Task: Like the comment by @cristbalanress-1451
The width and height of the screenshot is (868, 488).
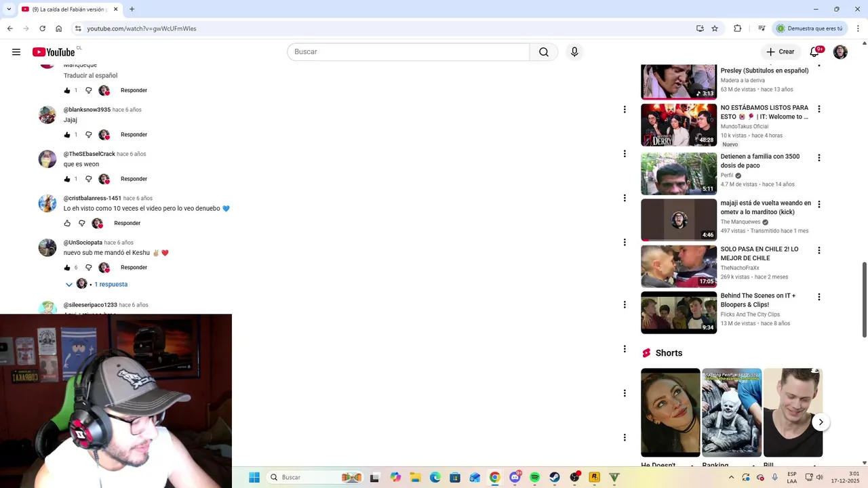Action: pos(67,223)
